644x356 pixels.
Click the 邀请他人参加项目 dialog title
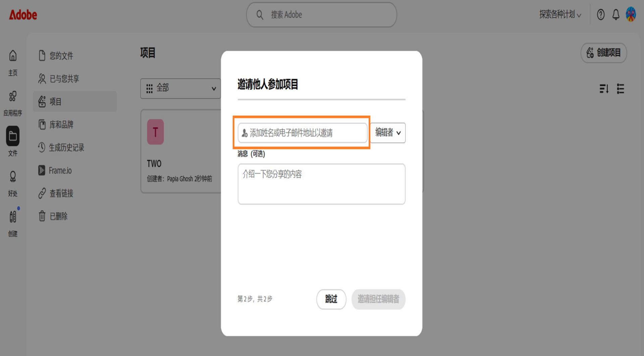coord(268,84)
